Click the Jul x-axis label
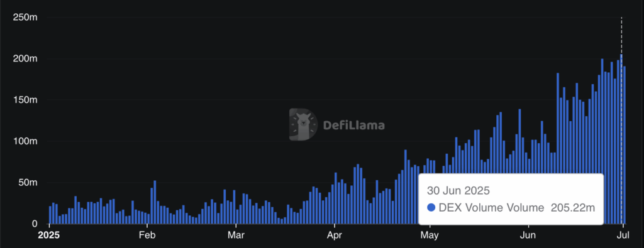The height and width of the screenshot is (248, 644). [623, 235]
